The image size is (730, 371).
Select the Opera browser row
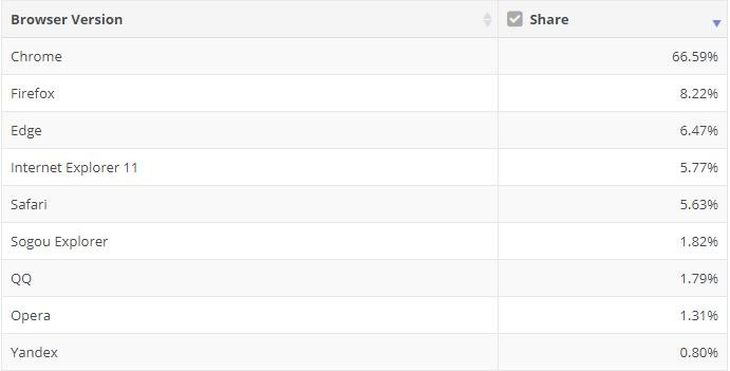tap(365, 315)
